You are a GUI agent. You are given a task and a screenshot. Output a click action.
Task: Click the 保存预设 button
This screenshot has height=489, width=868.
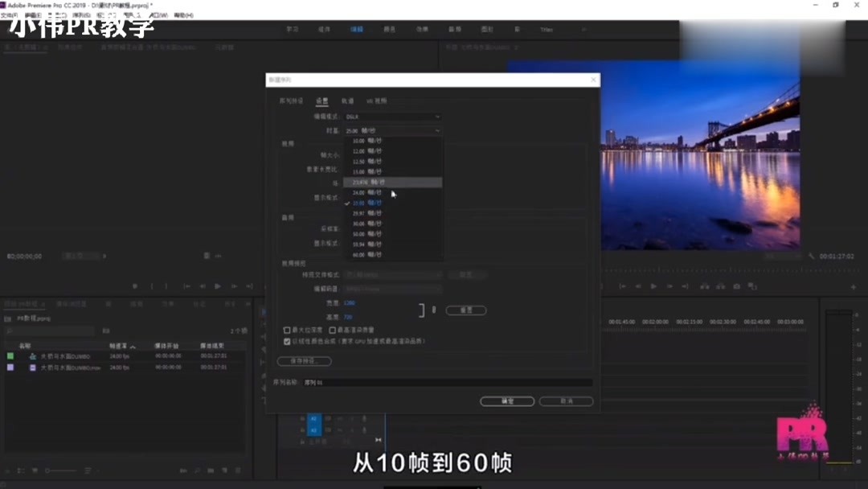point(305,362)
